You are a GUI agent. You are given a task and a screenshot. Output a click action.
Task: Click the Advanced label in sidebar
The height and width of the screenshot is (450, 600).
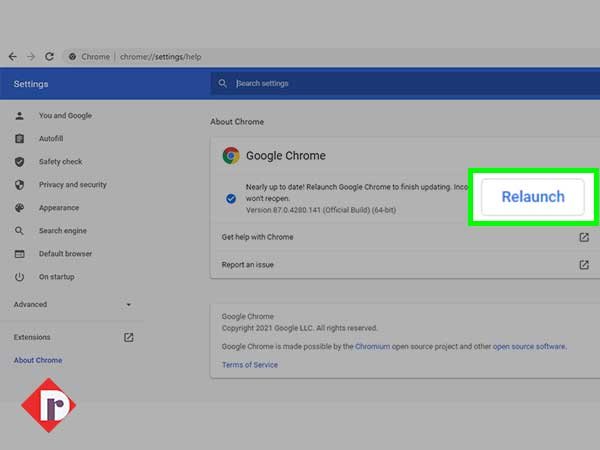tap(30, 305)
